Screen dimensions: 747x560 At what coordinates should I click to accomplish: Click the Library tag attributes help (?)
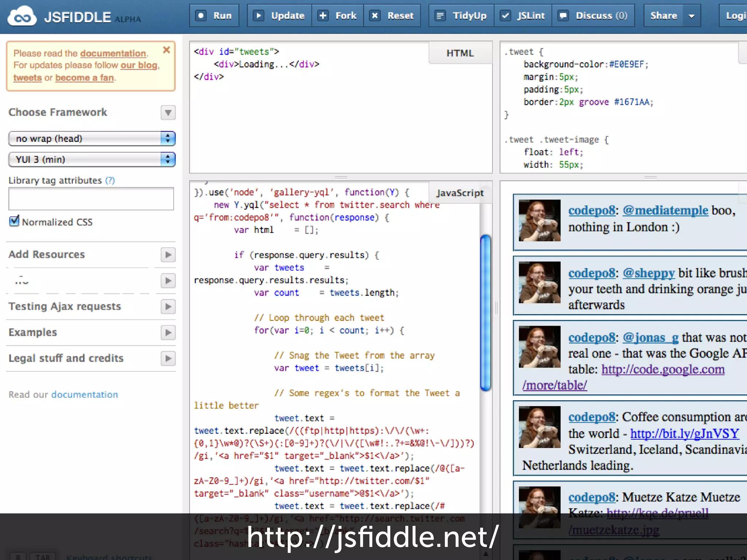coord(110,180)
